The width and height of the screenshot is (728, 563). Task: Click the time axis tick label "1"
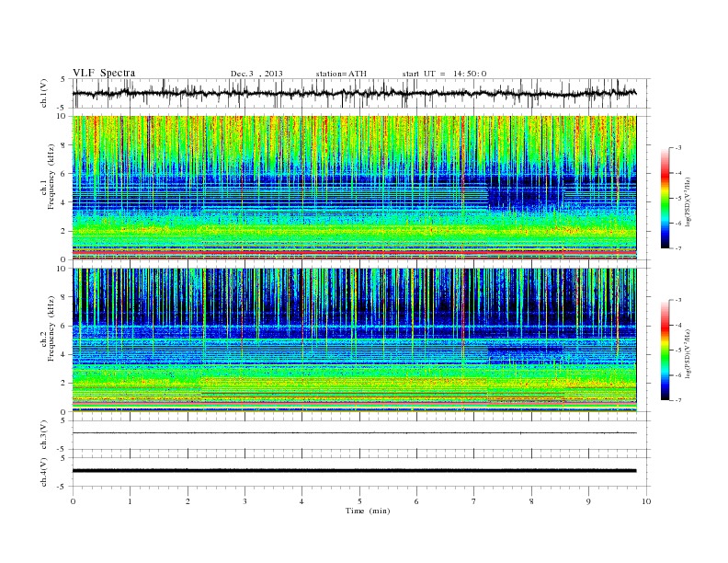pos(130,501)
